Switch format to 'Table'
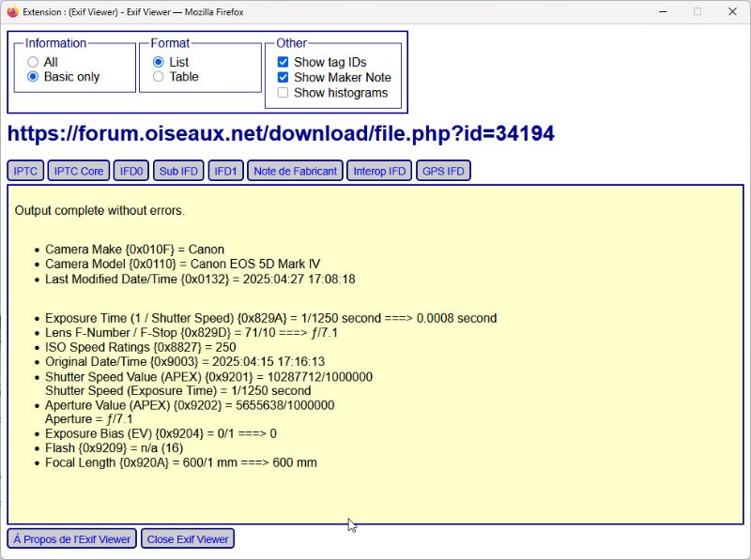Image resolution: width=751 pixels, height=560 pixels. tap(159, 77)
